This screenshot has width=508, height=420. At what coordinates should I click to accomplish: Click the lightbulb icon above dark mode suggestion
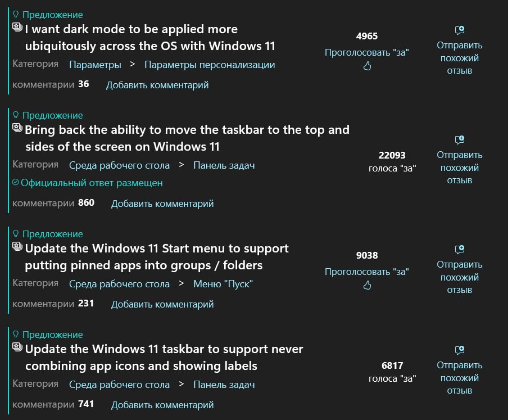[16, 14]
